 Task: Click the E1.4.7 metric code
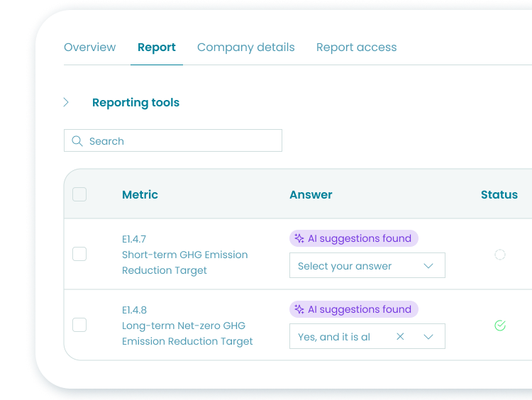click(134, 239)
